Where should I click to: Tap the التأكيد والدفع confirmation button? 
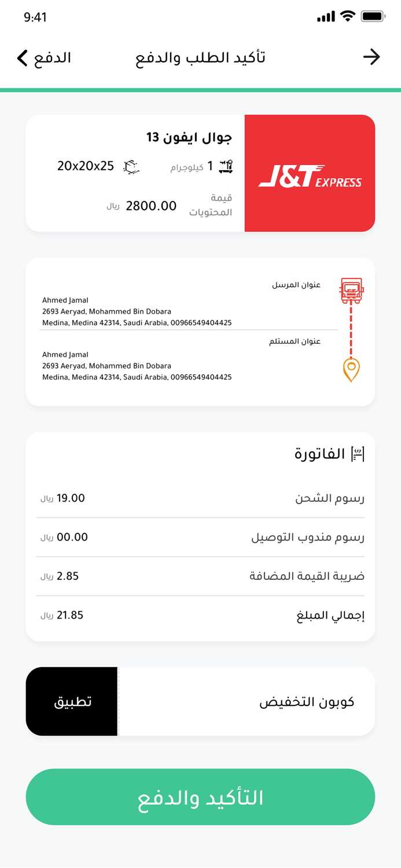200,797
